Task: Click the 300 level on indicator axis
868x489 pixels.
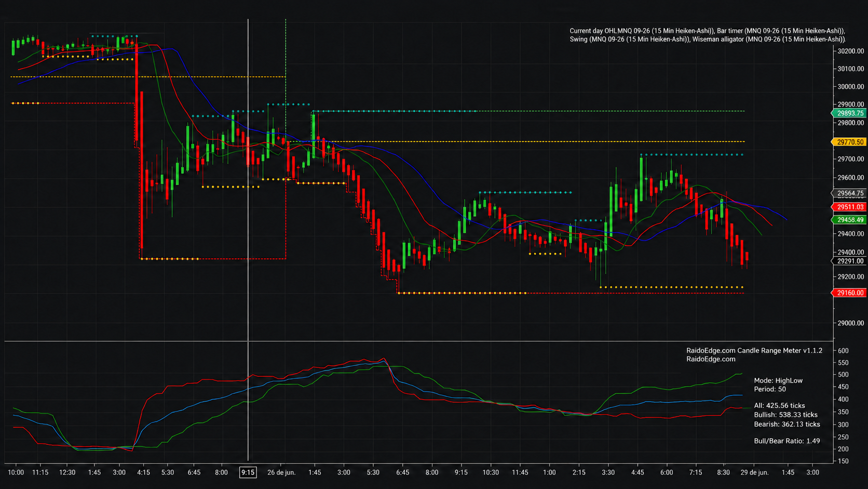Action: [x=843, y=425]
